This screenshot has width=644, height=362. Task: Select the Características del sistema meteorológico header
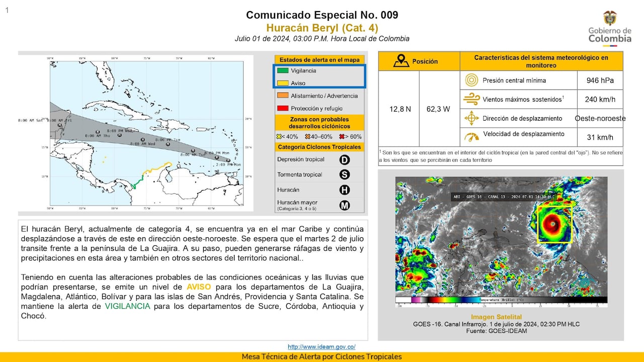(x=542, y=61)
